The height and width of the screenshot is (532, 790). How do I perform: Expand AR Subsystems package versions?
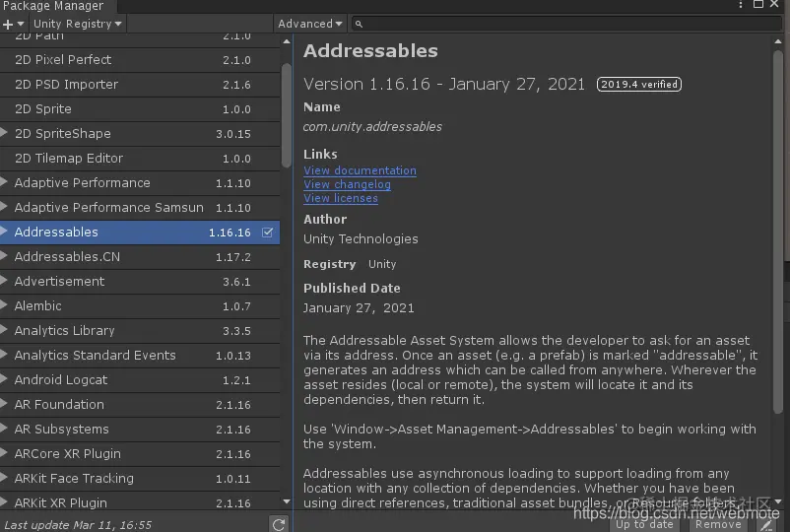tap(4, 430)
